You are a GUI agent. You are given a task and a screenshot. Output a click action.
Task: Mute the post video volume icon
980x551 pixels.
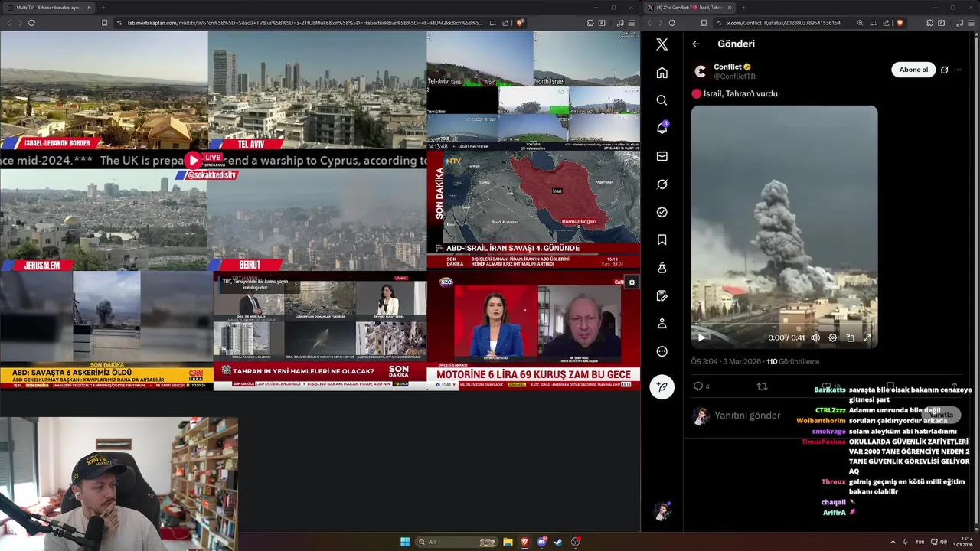point(815,337)
